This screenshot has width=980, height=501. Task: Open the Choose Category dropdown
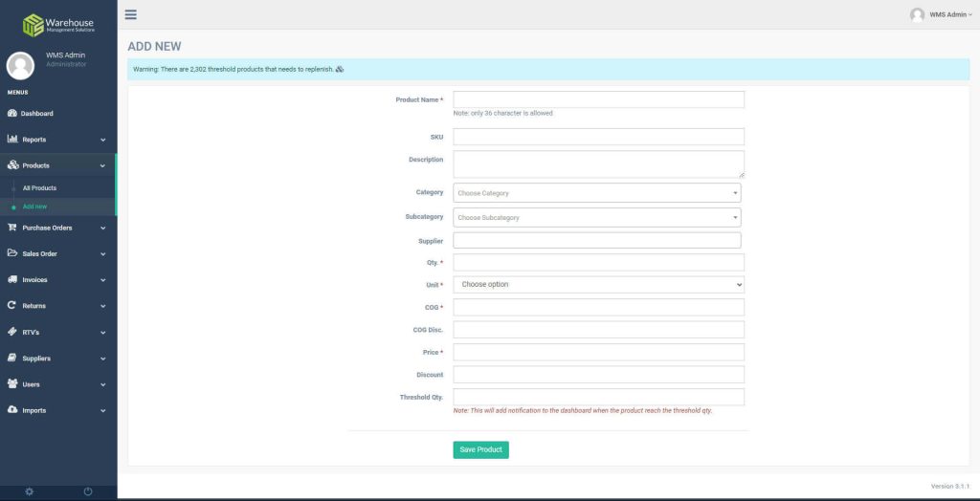[x=597, y=193]
